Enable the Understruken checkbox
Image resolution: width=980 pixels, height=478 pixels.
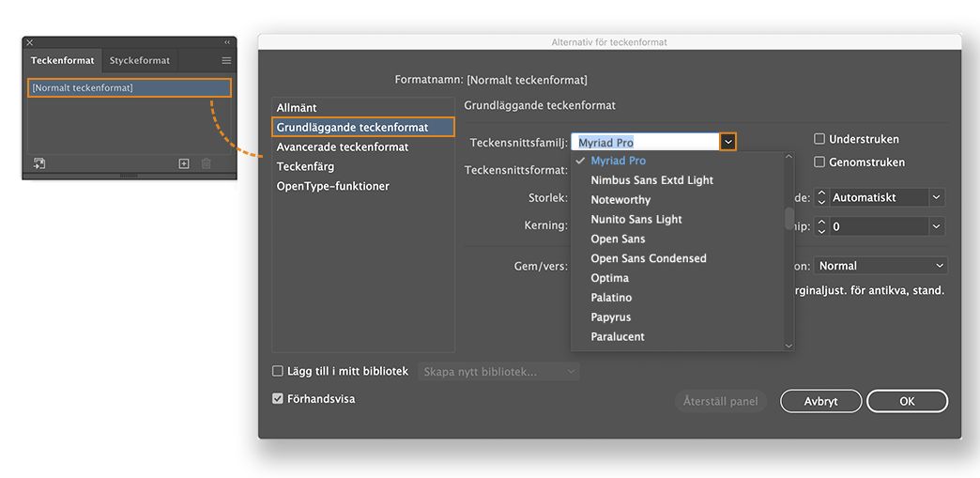click(x=819, y=139)
